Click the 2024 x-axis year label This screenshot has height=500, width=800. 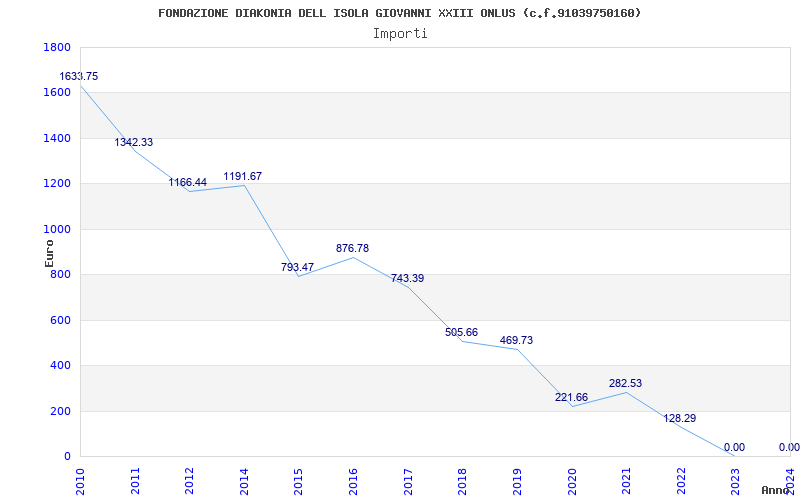tap(790, 482)
